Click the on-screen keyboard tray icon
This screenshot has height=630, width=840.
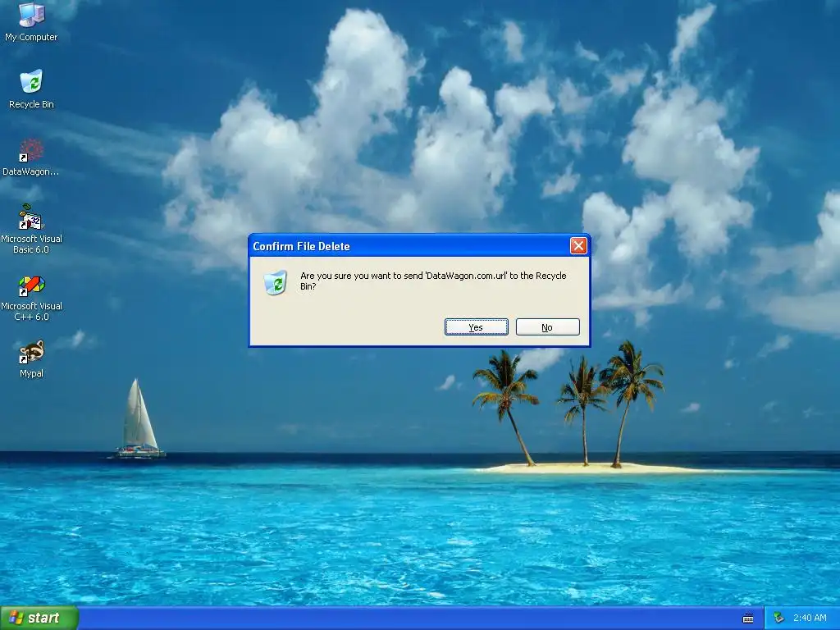click(x=748, y=619)
